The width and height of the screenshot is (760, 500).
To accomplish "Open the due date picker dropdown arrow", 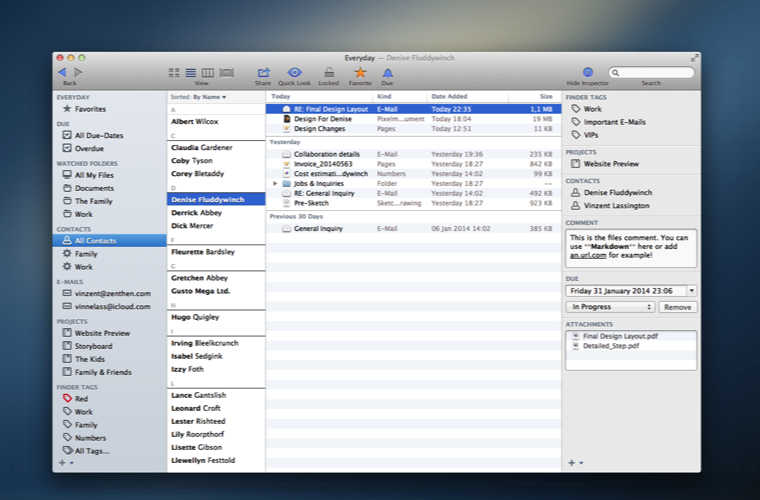I will 691,290.
